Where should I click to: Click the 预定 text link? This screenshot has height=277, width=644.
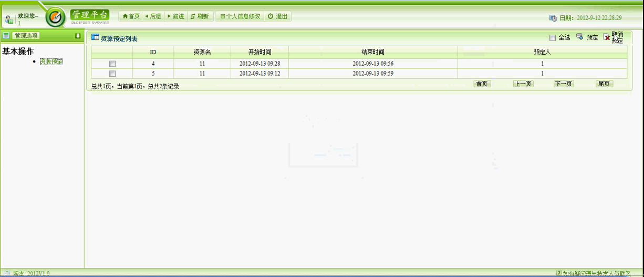[x=593, y=37]
